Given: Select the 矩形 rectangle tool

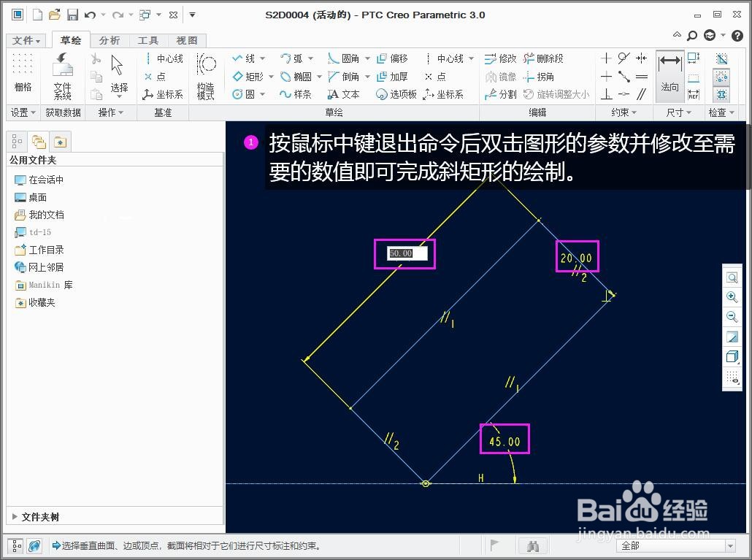Looking at the screenshot, I should tap(248, 77).
